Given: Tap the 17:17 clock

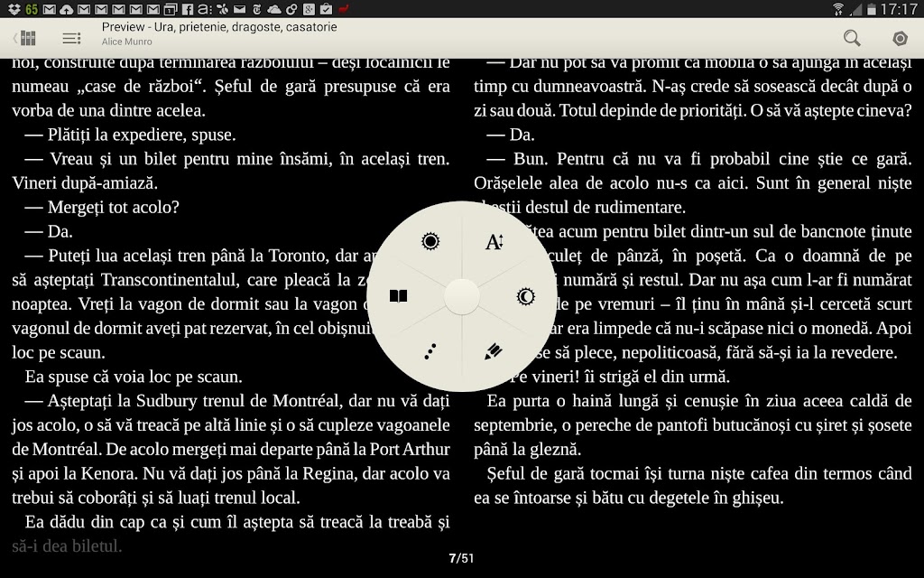Looking at the screenshot, I should pos(899,9).
